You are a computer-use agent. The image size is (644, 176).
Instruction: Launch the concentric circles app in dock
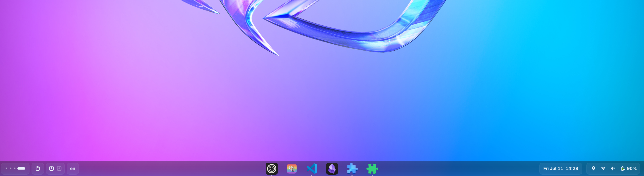coord(272,169)
